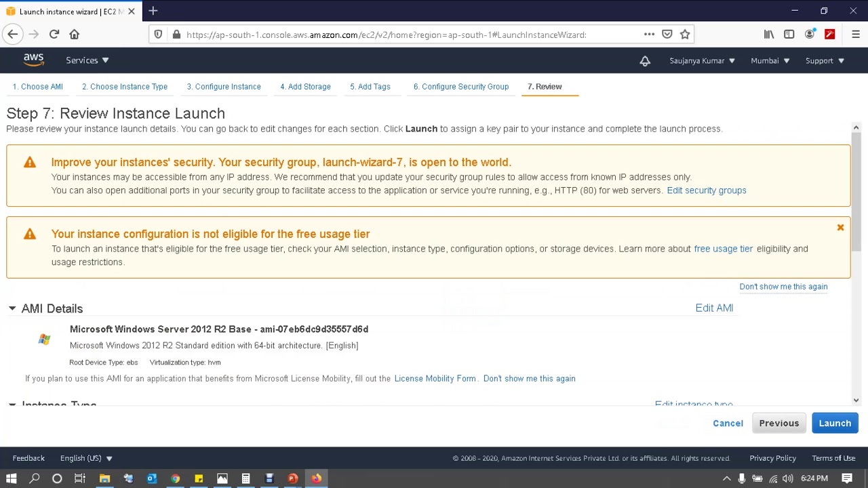
Task: Click the Edit AMI link
Action: (714, 308)
